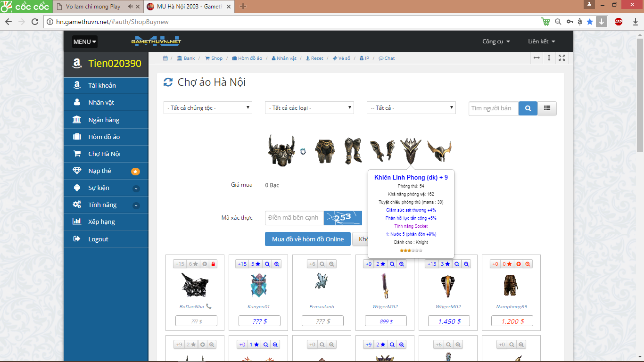
Task: Click the calendar icon in the breadcrumb bar
Action: [165, 58]
